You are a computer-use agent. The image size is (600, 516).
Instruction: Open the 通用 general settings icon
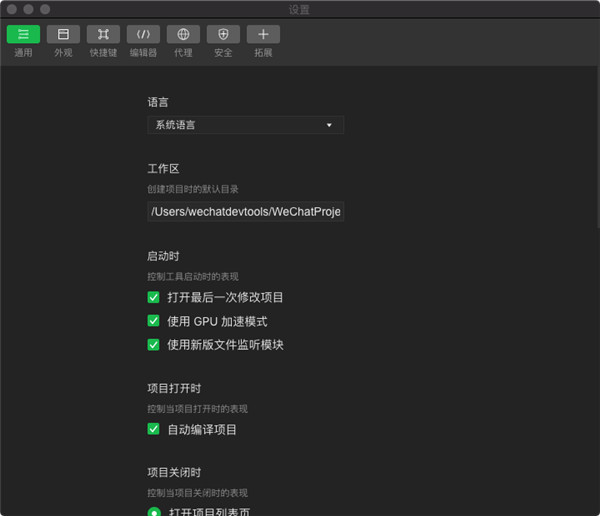[x=23, y=34]
